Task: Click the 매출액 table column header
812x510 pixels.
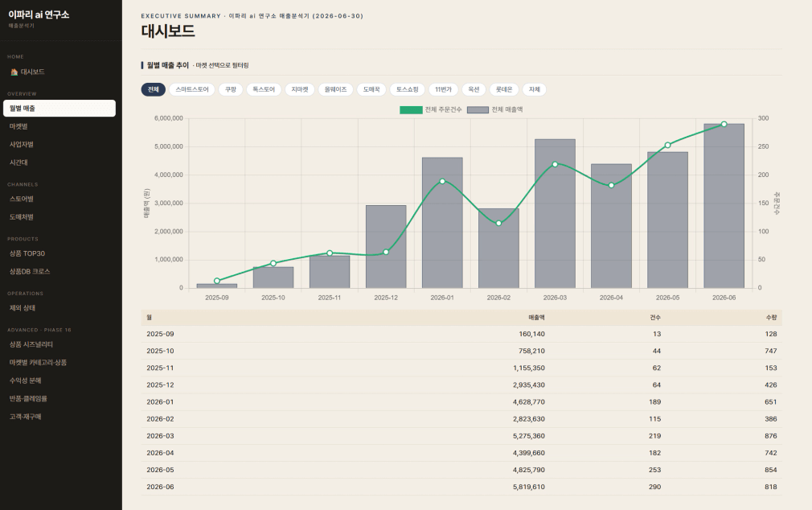Action: coord(536,317)
